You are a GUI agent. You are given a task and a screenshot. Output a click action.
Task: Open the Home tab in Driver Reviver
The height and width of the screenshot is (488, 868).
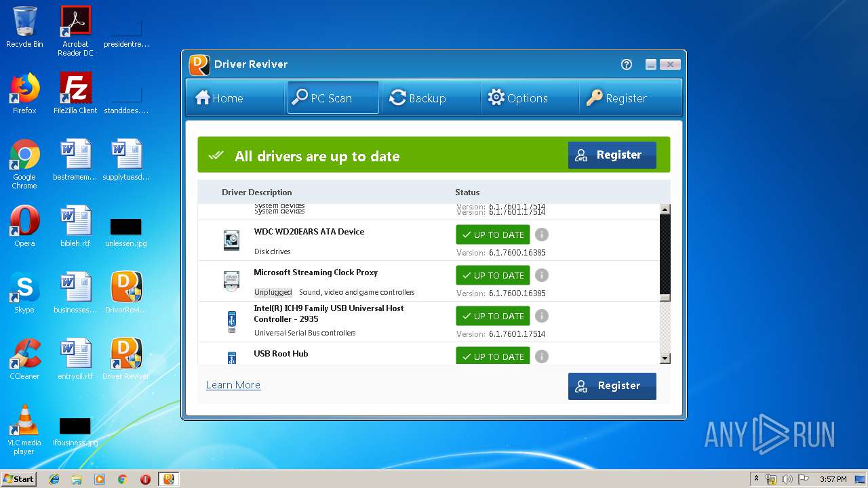[235, 98]
